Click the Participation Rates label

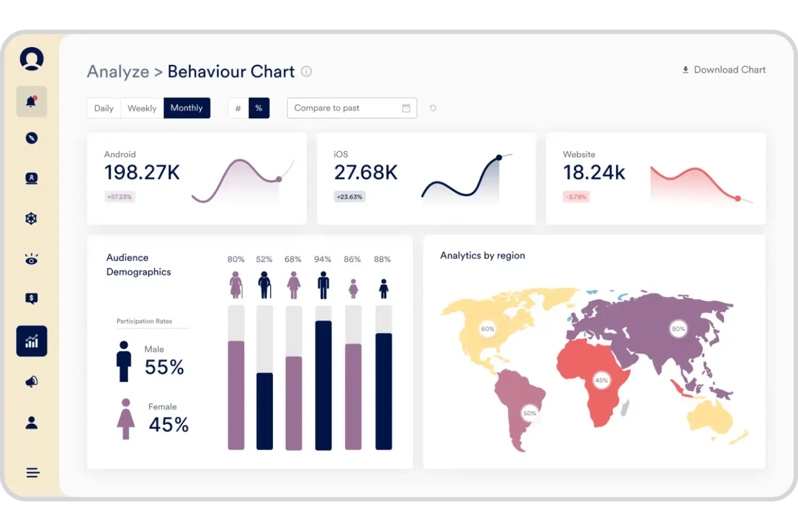click(x=145, y=321)
